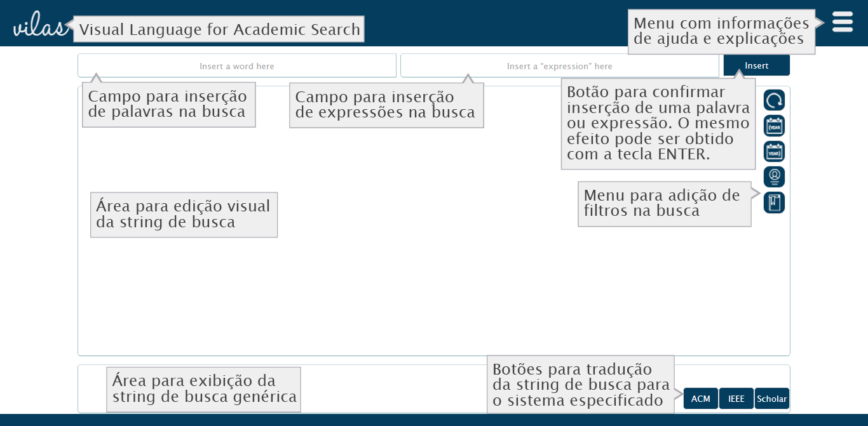Click the 'Insert a word here' field
Screen dimensions: 868x426
(236, 65)
